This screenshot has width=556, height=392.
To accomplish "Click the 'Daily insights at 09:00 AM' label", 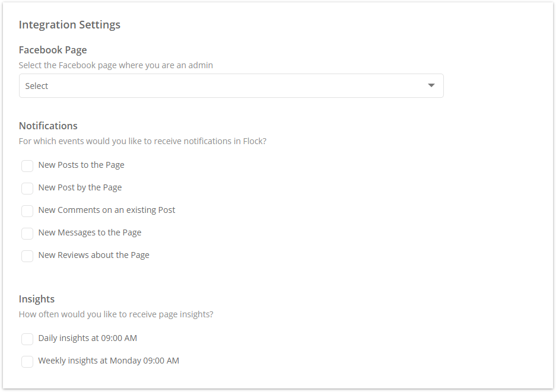I will 88,338.
